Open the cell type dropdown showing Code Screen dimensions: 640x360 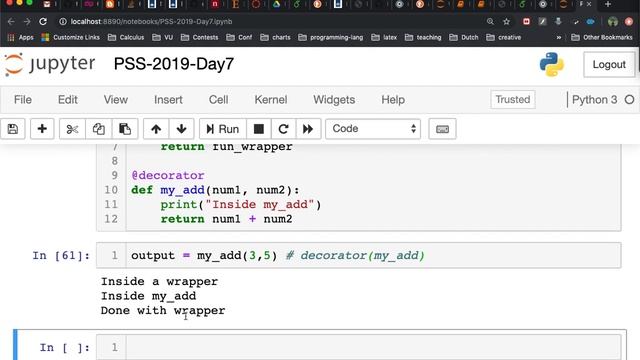[373, 129]
